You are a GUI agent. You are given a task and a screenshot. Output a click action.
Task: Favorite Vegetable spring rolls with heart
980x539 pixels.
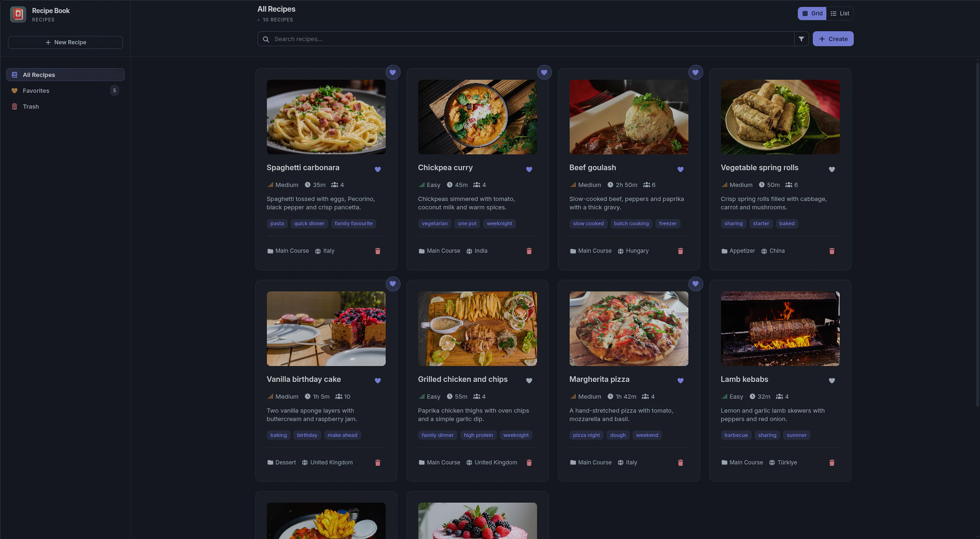(x=832, y=169)
